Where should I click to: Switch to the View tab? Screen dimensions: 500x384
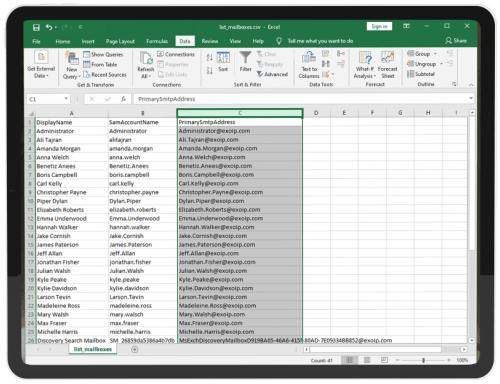[235, 41]
